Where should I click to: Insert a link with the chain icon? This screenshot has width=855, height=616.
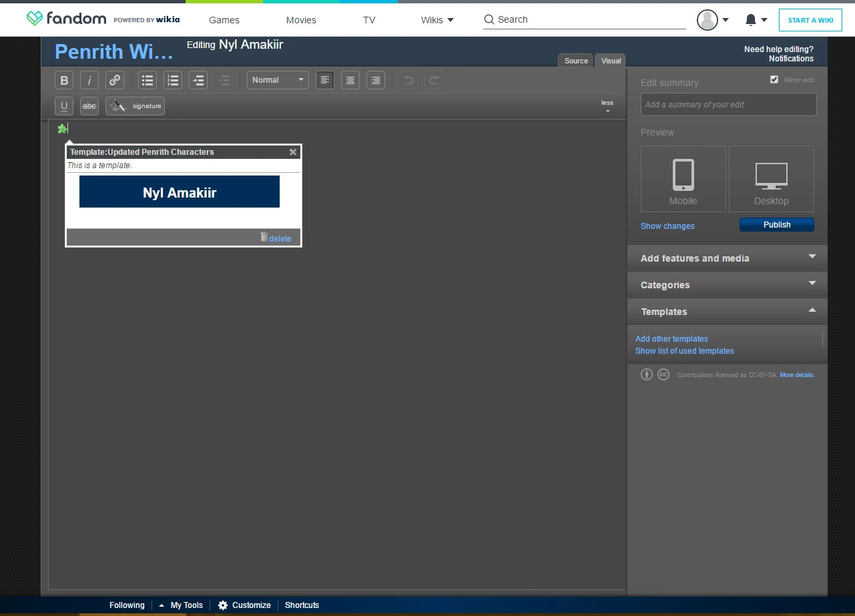tap(115, 80)
